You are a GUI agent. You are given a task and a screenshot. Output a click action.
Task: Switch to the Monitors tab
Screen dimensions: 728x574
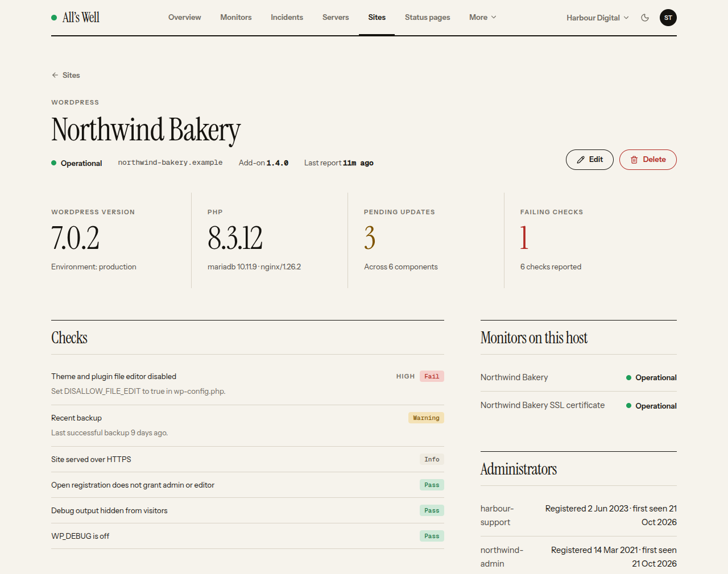[x=236, y=18]
